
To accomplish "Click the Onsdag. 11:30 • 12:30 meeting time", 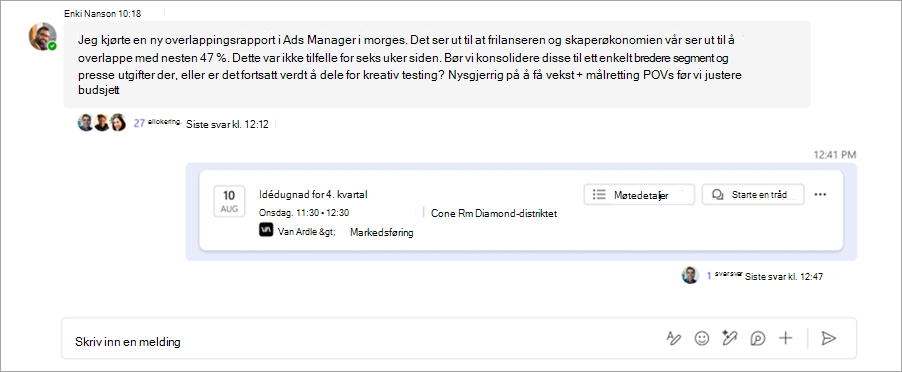I will pyautogui.click(x=304, y=213).
